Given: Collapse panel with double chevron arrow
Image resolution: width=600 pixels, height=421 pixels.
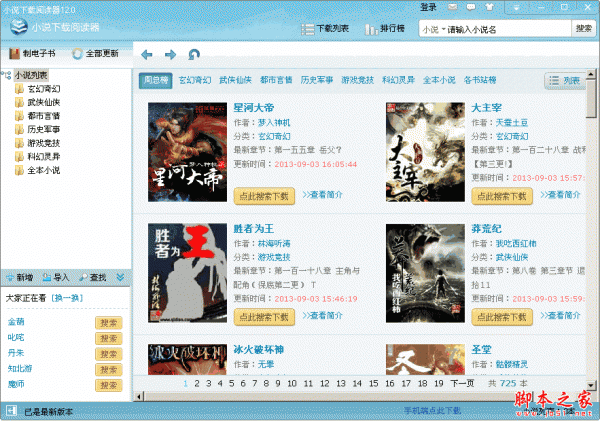Looking at the screenshot, I should [120, 277].
